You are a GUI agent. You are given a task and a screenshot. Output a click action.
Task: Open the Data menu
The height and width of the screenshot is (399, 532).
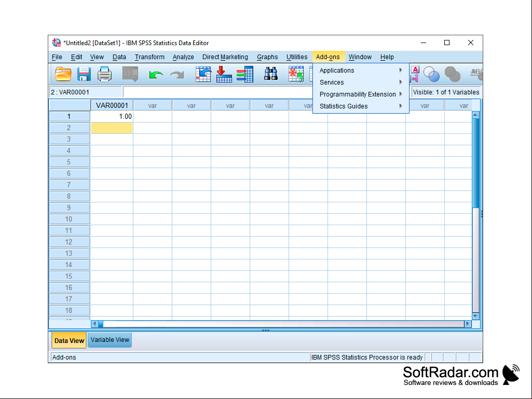(x=119, y=57)
